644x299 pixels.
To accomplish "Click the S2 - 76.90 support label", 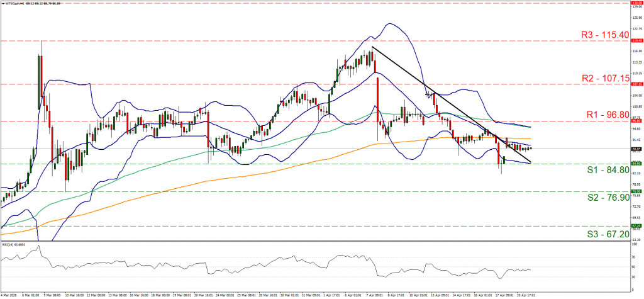I will point(608,198).
